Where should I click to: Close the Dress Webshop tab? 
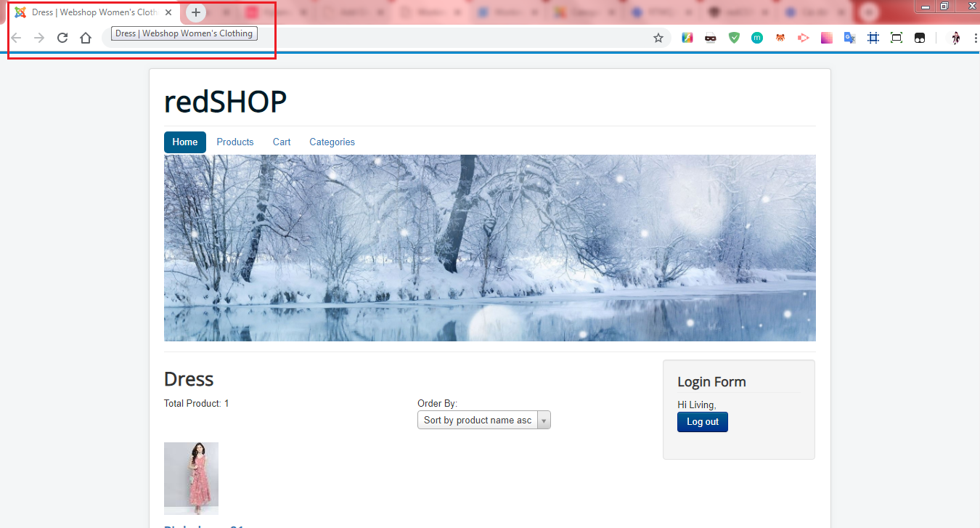click(x=168, y=12)
